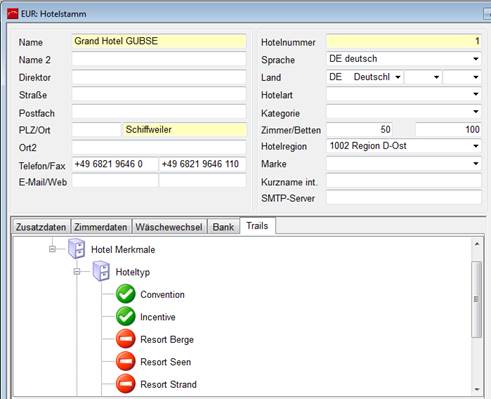
Task: Click the Telefon field +49 6821 9646 0
Action: tap(115, 164)
